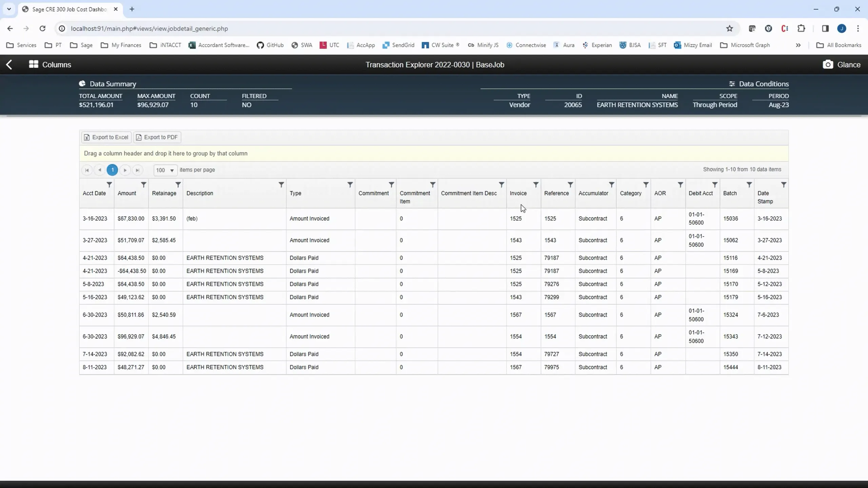
Task: Click the back arrow beside Columns
Action: click(9, 64)
